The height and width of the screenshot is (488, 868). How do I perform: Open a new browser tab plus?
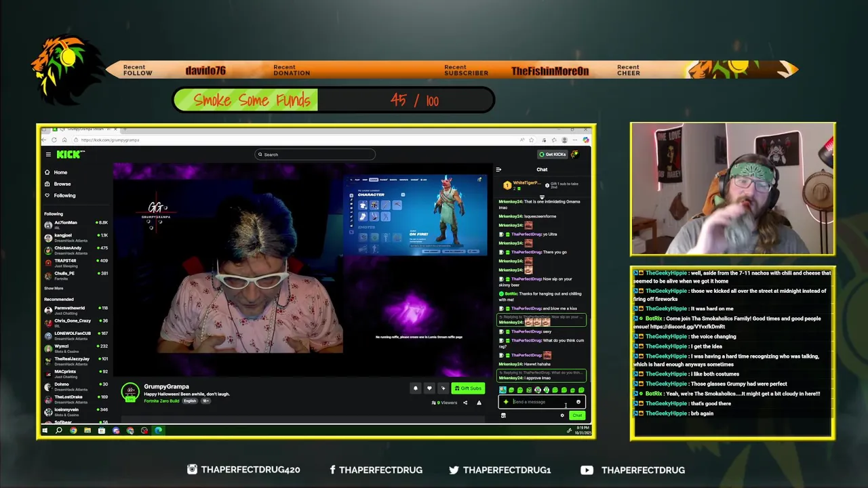(x=125, y=129)
